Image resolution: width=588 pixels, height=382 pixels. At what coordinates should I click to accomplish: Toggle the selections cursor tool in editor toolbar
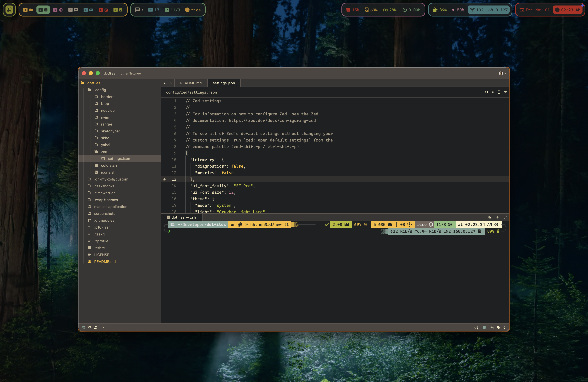point(499,92)
